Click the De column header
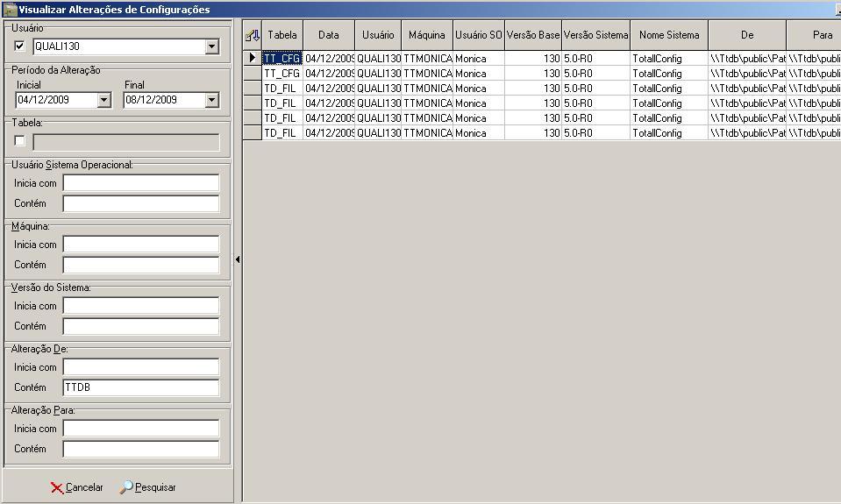The width and height of the screenshot is (841, 504). tap(747, 35)
